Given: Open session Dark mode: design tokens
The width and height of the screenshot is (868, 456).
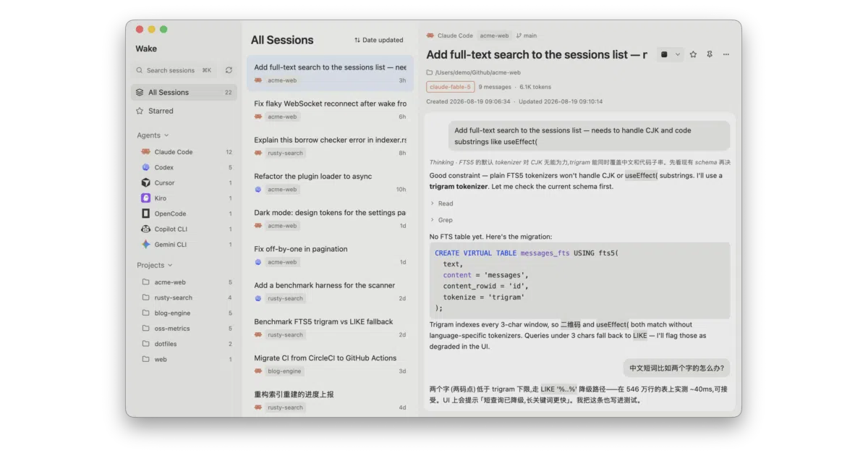Looking at the screenshot, I should pyautogui.click(x=330, y=218).
